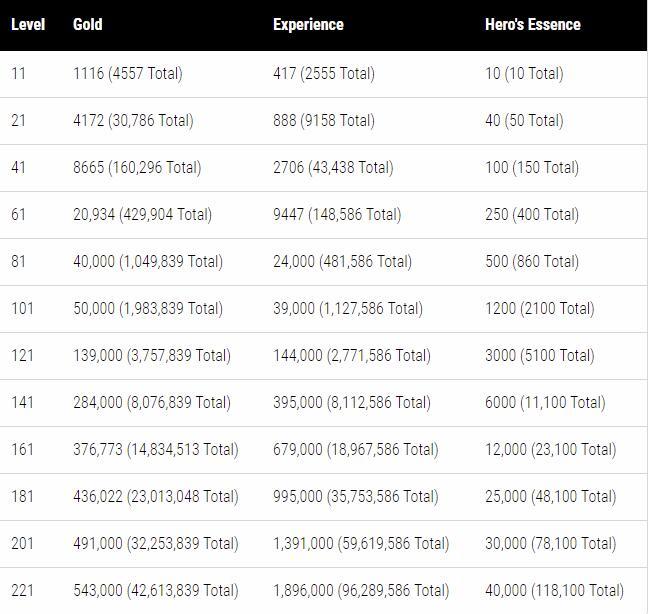Click essence cell 40,000 (118,100 Total)
The height and width of the screenshot is (614, 648).
(x=554, y=590)
